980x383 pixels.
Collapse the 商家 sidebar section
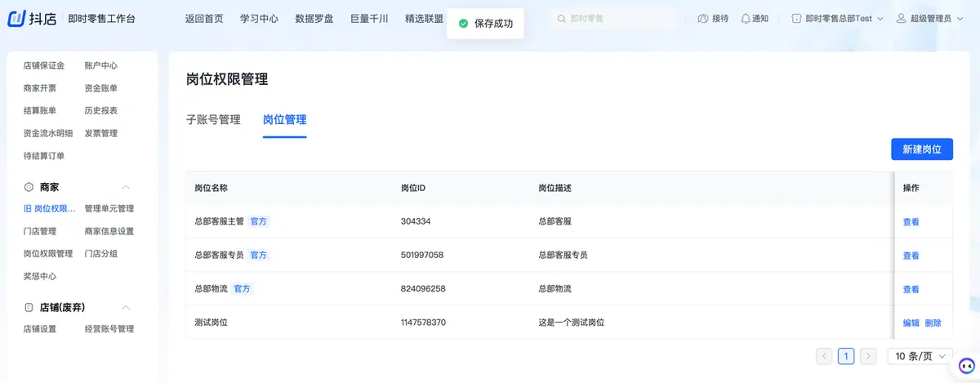pos(126,187)
